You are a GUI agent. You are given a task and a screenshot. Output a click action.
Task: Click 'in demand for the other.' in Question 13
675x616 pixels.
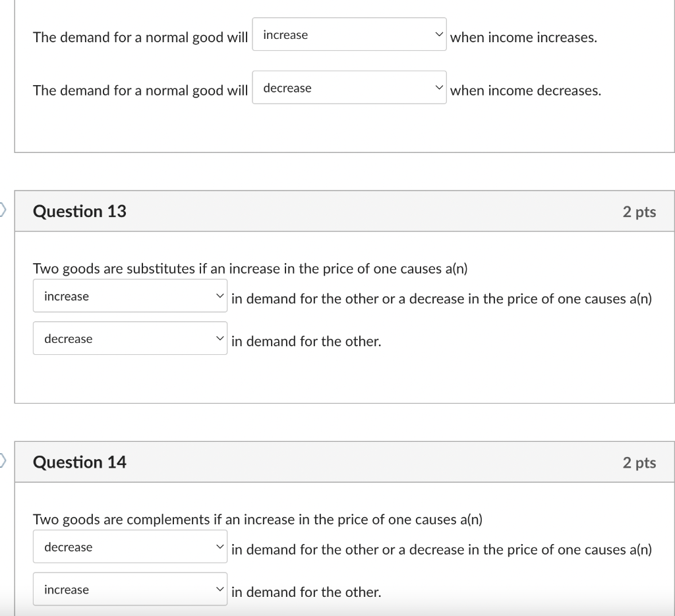306,341
